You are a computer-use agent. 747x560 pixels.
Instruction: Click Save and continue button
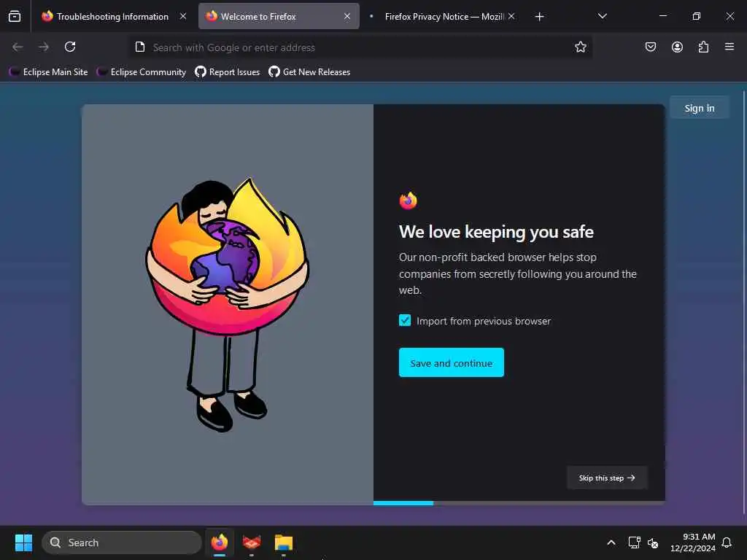point(451,362)
